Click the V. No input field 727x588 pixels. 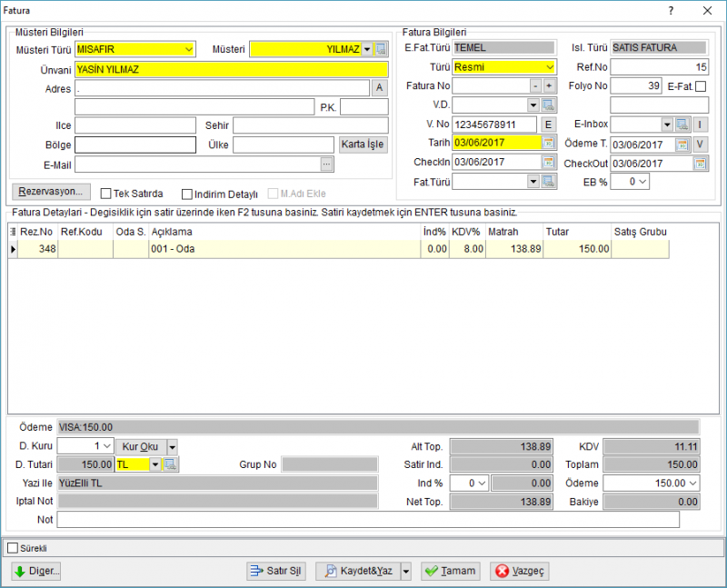[x=494, y=125]
